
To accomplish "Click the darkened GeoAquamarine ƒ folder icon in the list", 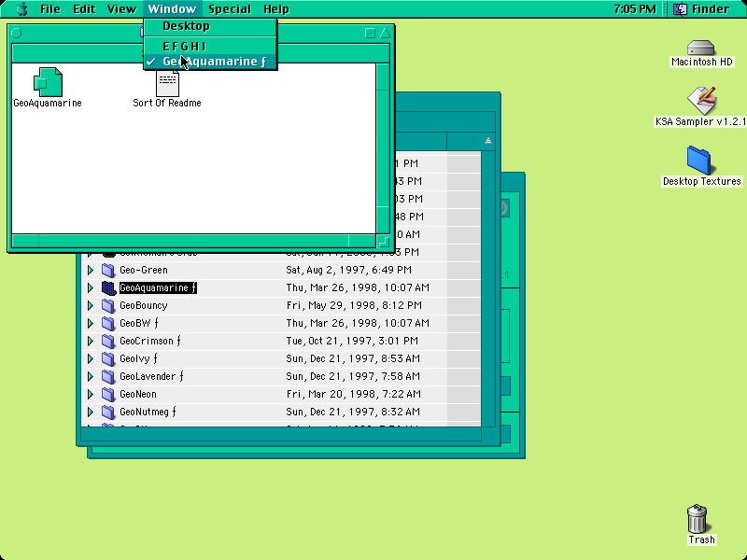I will (108, 287).
